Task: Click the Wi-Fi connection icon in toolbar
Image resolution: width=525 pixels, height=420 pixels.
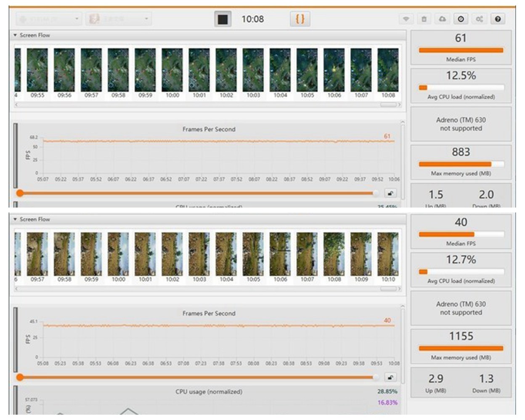Action: [406, 19]
